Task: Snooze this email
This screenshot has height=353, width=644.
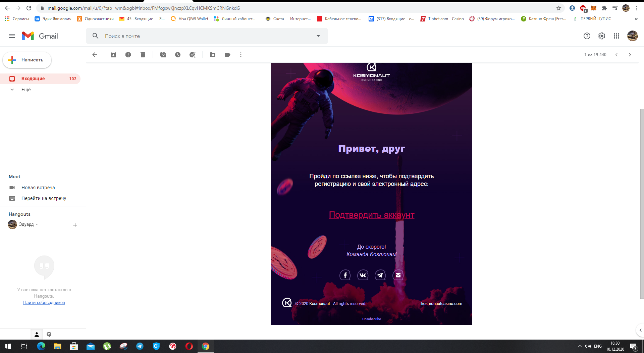Action: coord(178,55)
